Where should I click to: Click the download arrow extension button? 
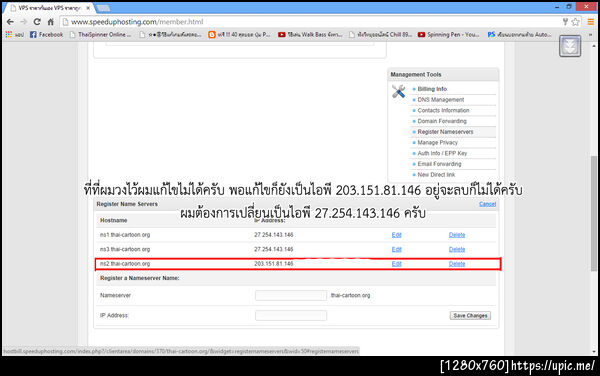click(570, 46)
